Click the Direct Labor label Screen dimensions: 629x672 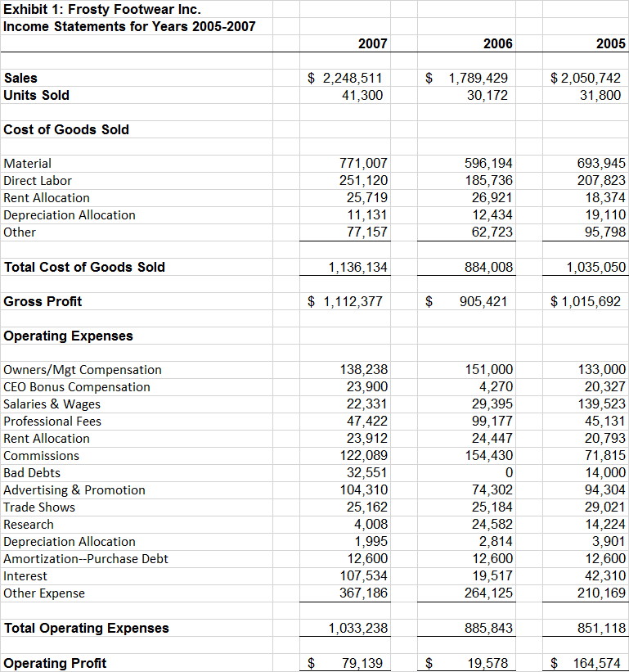click(x=38, y=181)
